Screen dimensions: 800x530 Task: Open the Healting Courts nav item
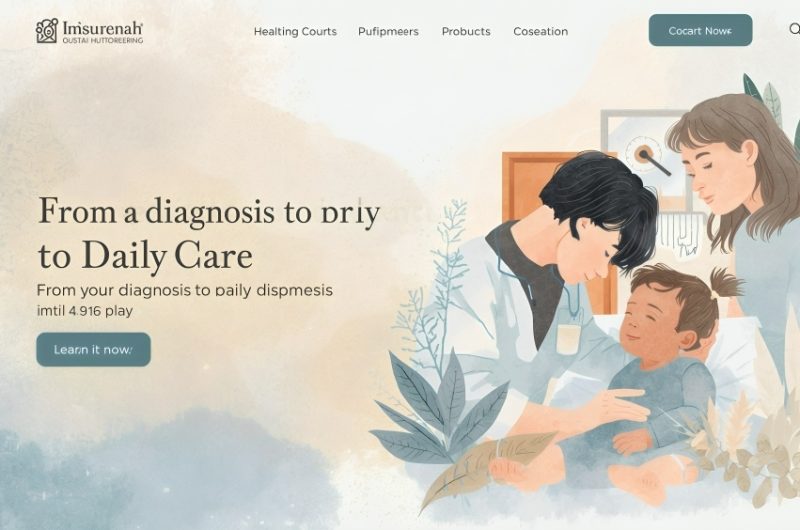(x=295, y=32)
